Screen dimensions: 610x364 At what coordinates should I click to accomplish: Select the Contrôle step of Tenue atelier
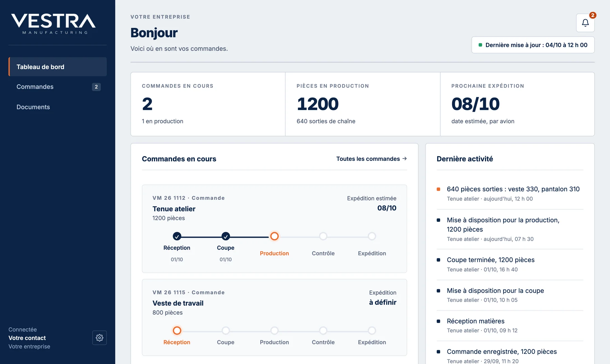point(323,236)
